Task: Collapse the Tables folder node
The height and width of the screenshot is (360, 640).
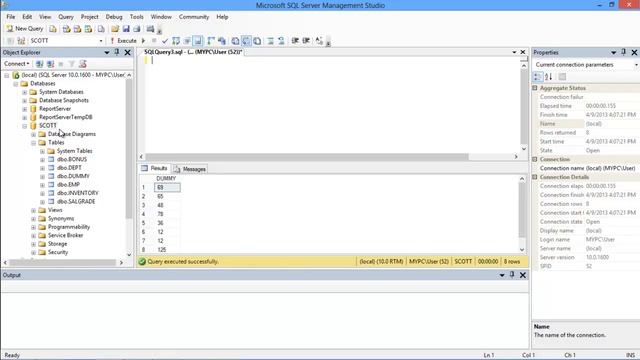Action: (33, 143)
